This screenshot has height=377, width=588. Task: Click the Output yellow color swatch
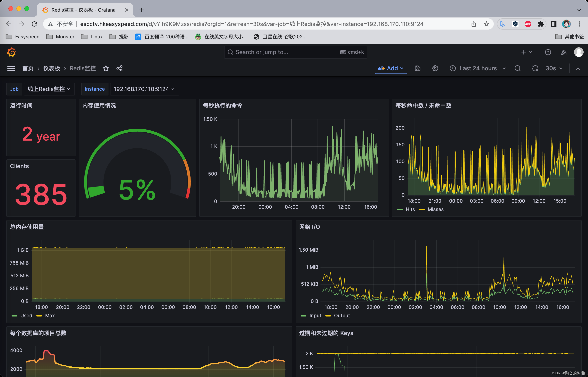click(328, 316)
